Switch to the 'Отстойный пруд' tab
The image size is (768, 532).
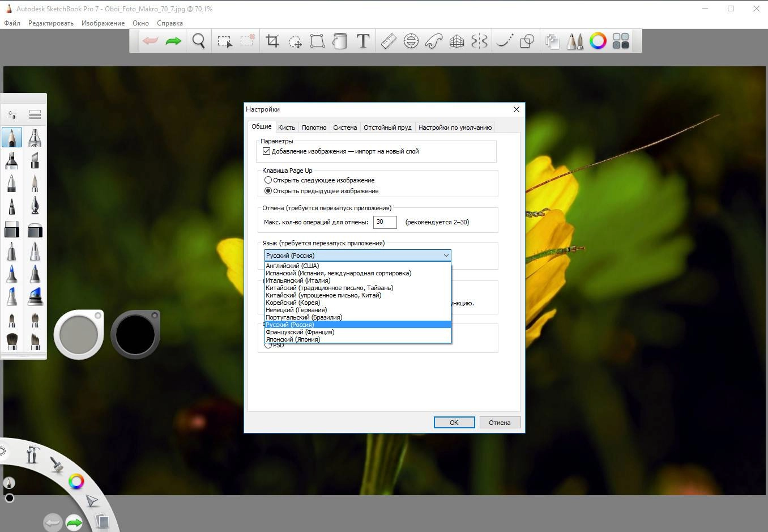[x=387, y=127]
